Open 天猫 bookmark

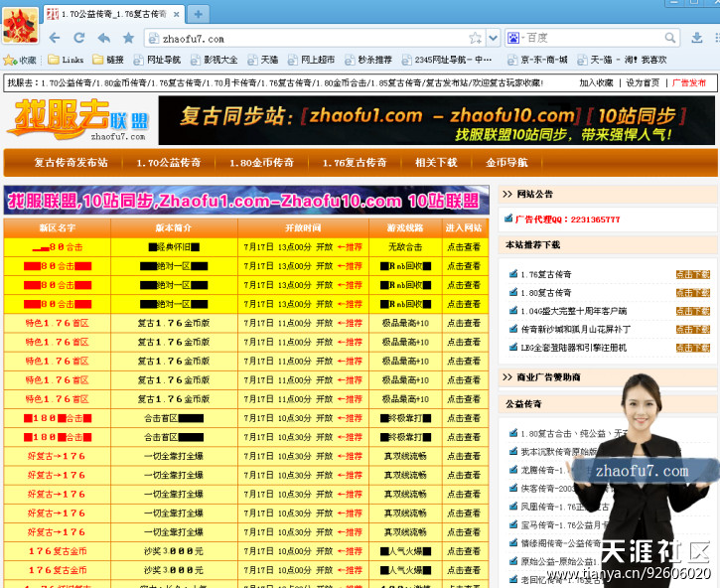click(x=263, y=60)
